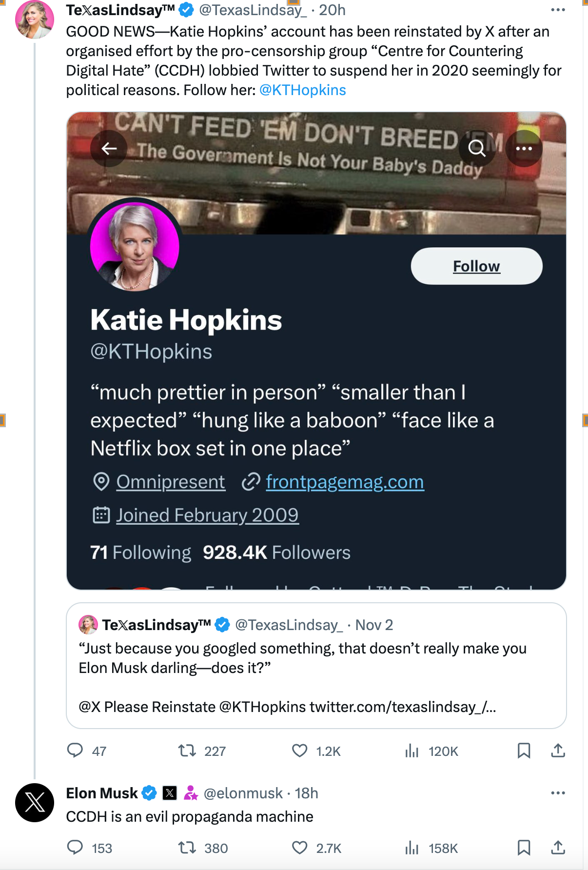Screen dimensions: 588x870
Task: View analytics for Elon Musk's reply
Action: click(x=412, y=848)
